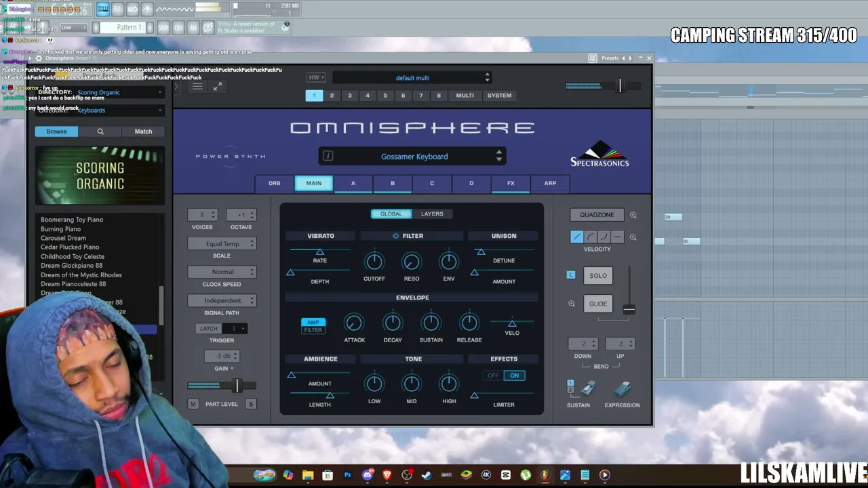Click the Part Level slider handle
This screenshot has width=868, height=488.
237,386
